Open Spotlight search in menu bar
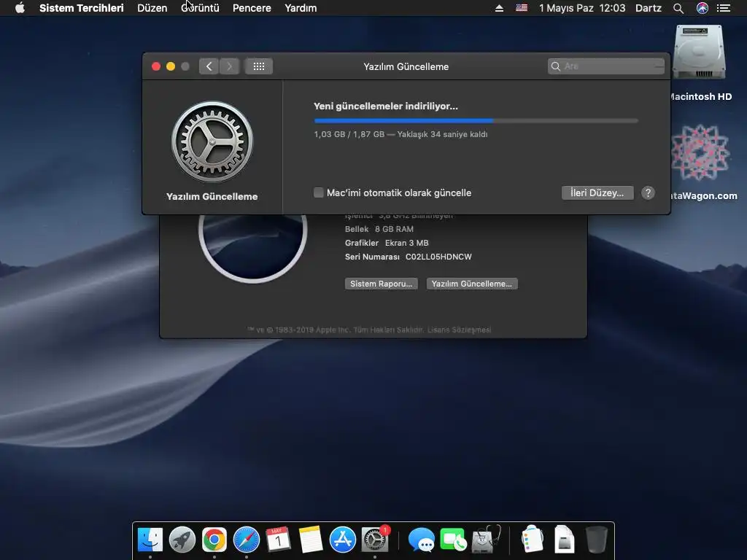747x560 pixels. coord(678,8)
